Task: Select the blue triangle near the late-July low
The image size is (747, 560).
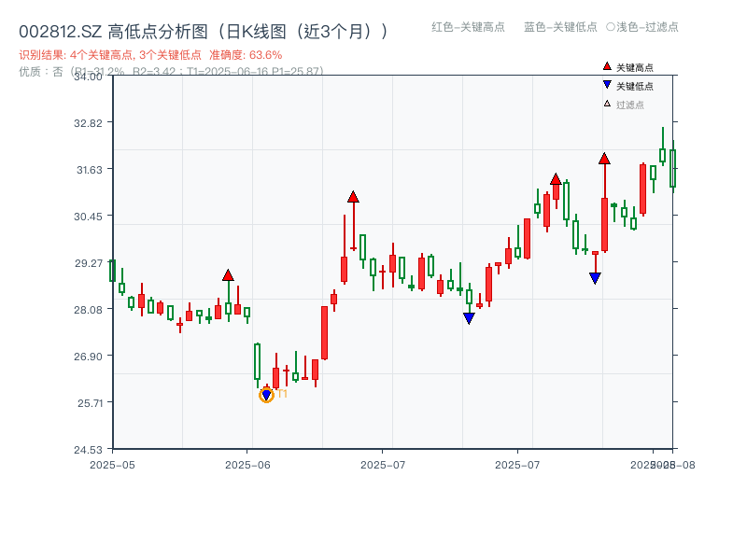Action: [x=595, y=276]
